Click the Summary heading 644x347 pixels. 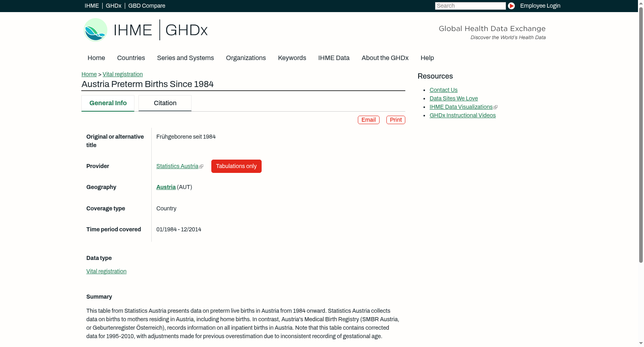click(x=99, y=297)
